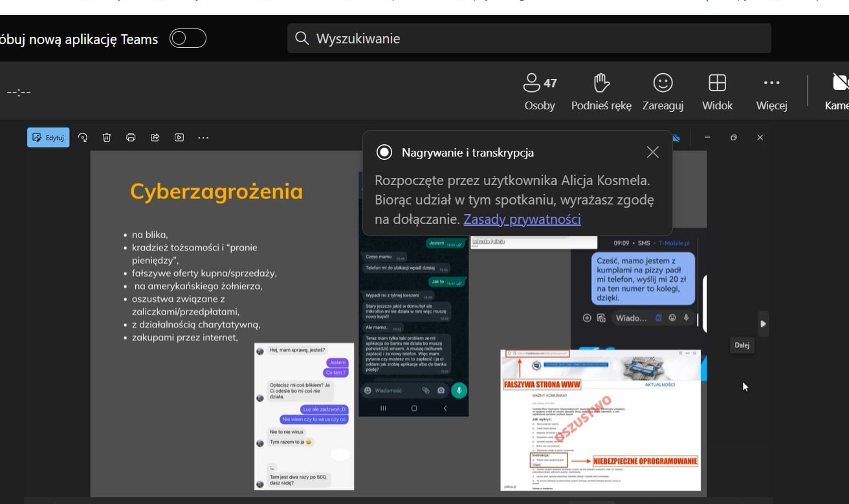Restore down the photo viewer window

733,137
